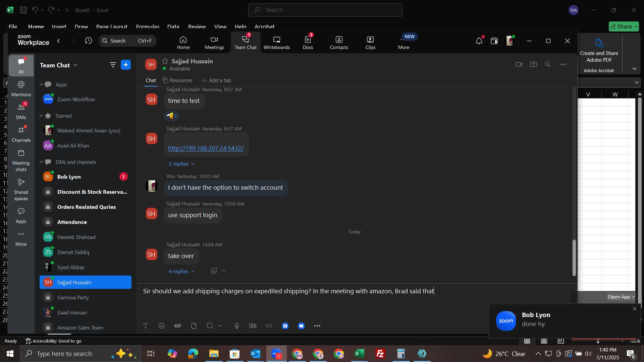Open Zoom Workflow chat
The image size is (644, 362).
pyautogui.click(x=86, y=100)
